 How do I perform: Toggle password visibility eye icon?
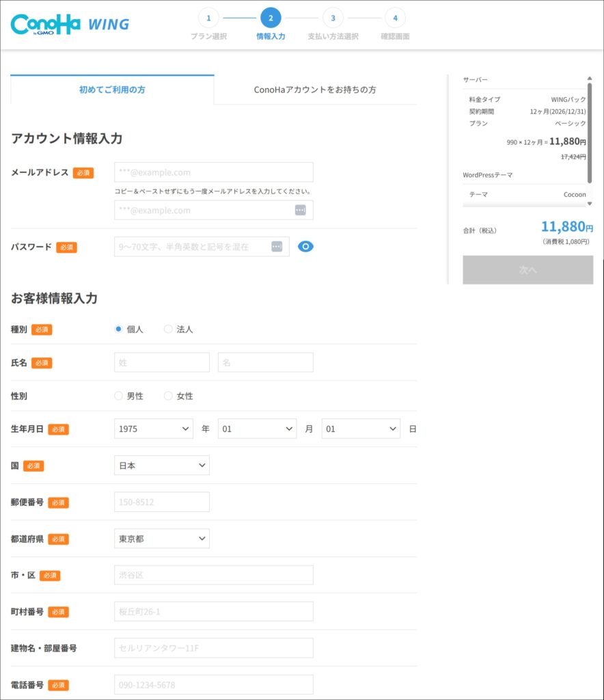tap(305, 247)
